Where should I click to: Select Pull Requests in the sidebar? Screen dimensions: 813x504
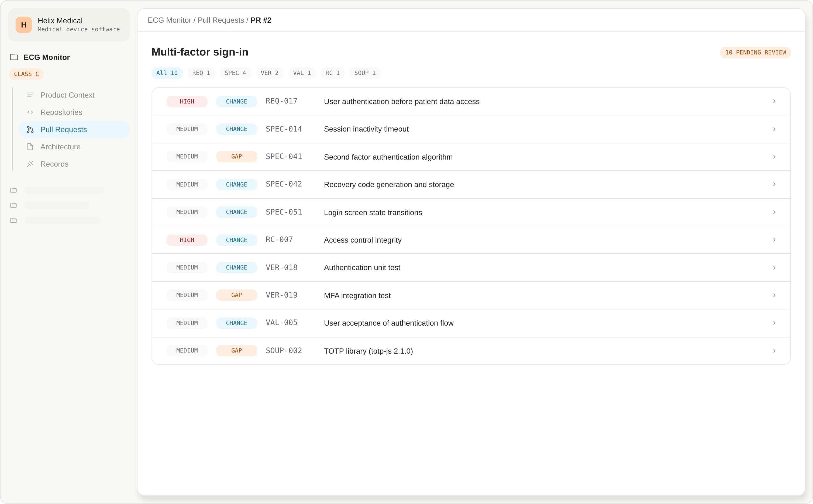click(74, 130)
